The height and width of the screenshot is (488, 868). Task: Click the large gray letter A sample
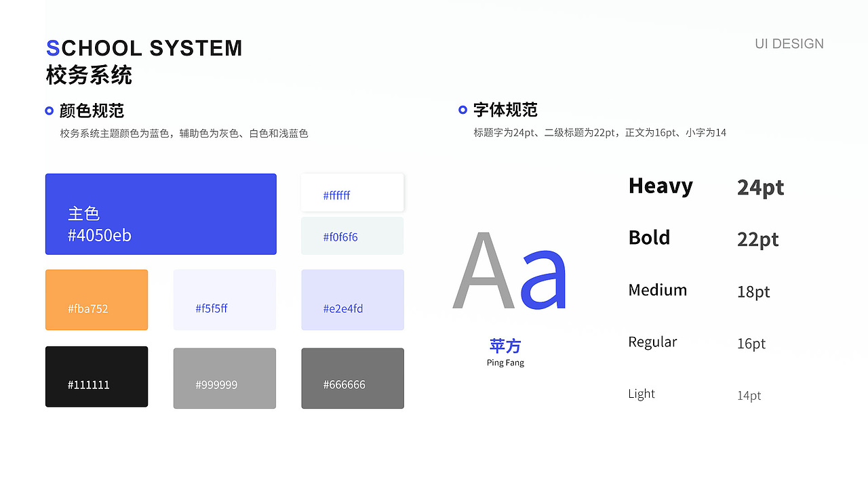(x=483, y=270)
